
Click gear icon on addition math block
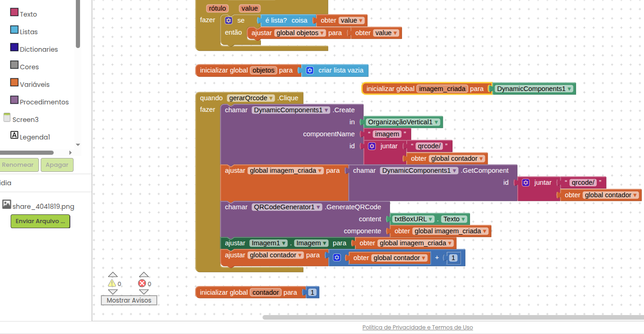(x=337, y=258)
